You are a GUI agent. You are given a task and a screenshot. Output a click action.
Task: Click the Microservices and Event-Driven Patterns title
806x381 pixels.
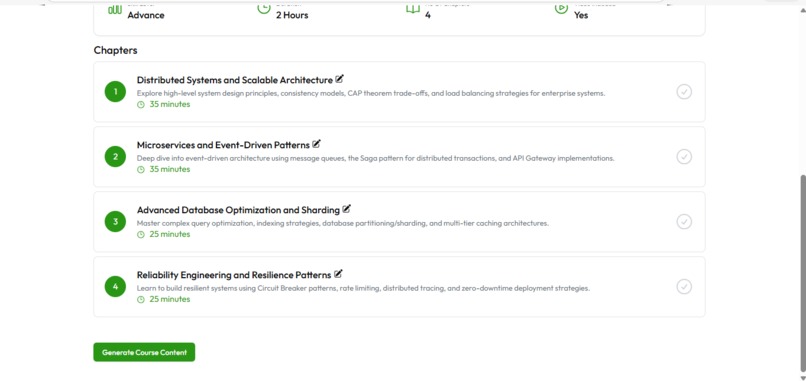pyautogui.click(x=223, y=145)
